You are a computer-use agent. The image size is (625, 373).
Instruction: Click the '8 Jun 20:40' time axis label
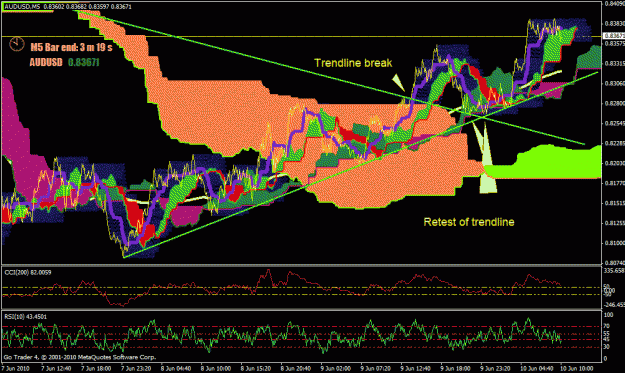(296, 369)
